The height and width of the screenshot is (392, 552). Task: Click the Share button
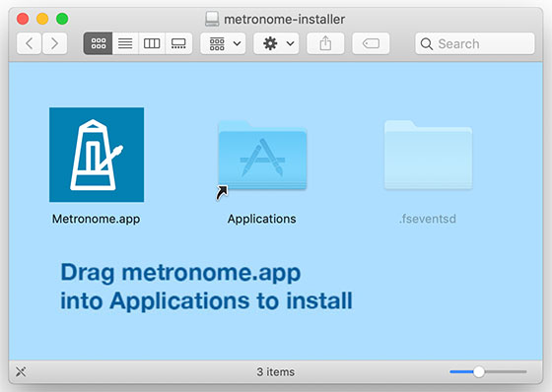pos(325,43)
